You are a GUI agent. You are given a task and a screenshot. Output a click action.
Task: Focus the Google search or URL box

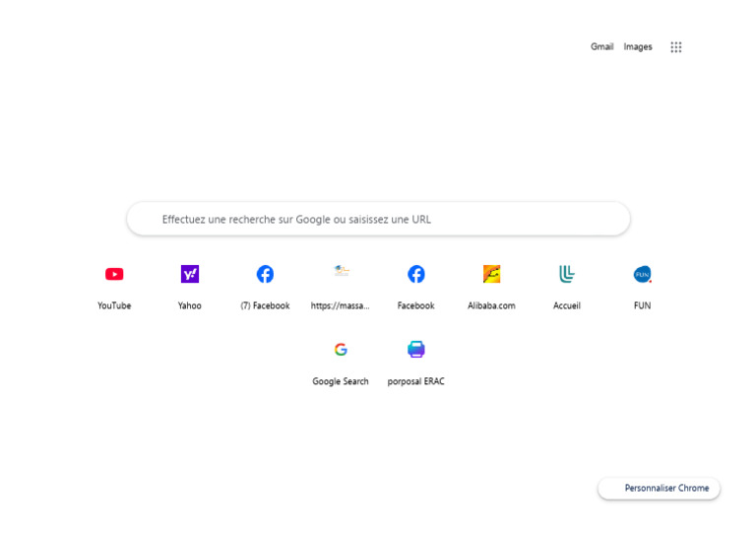(378, 220)
